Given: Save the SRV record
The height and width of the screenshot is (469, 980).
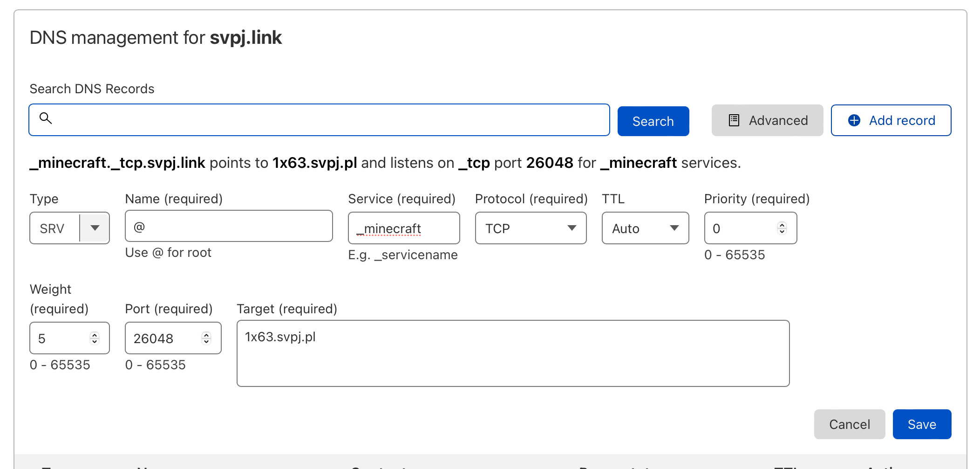Looking at the screenshot, I should [x=922, y=424].
